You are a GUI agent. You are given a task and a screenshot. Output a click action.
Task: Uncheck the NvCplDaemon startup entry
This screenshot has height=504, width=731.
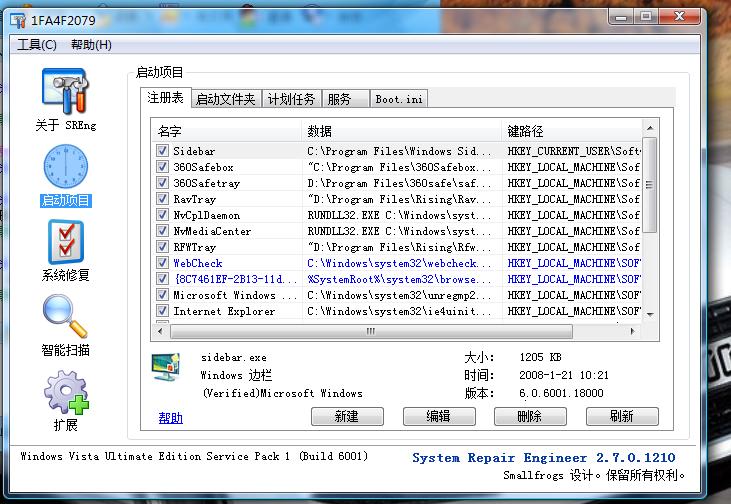(x=162, y=214)
